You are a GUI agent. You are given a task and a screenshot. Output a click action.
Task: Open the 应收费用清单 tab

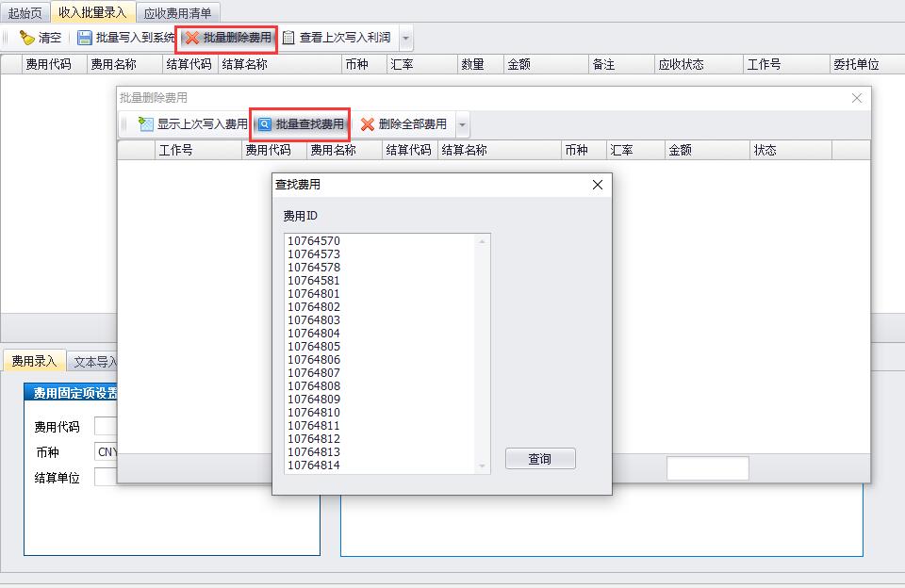(177, 12)
